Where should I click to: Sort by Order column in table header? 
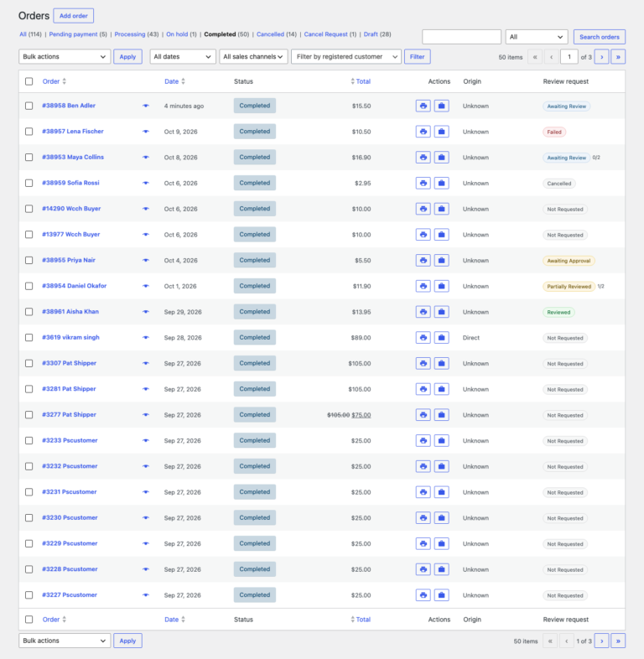pyautogui.click(x=55, y=81)
